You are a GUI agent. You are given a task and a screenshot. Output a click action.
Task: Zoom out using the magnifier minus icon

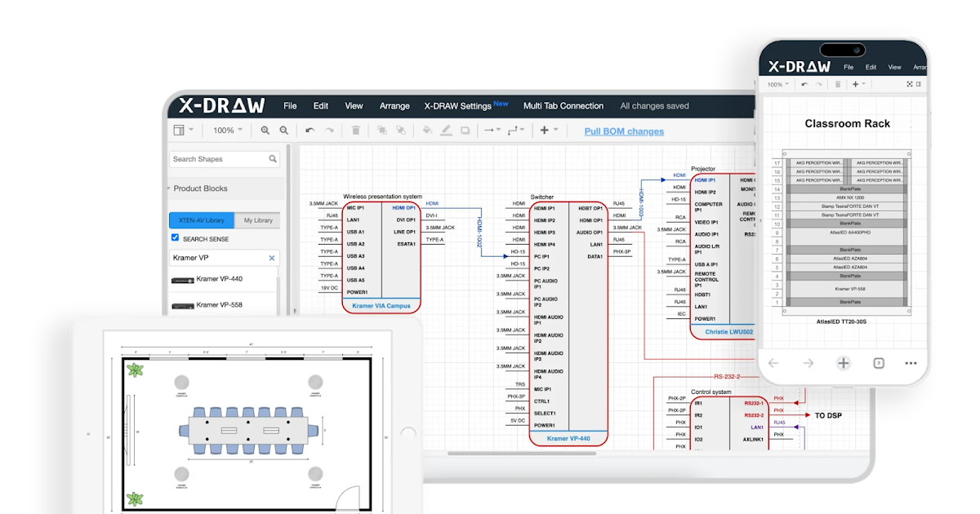tap(284, 131)
